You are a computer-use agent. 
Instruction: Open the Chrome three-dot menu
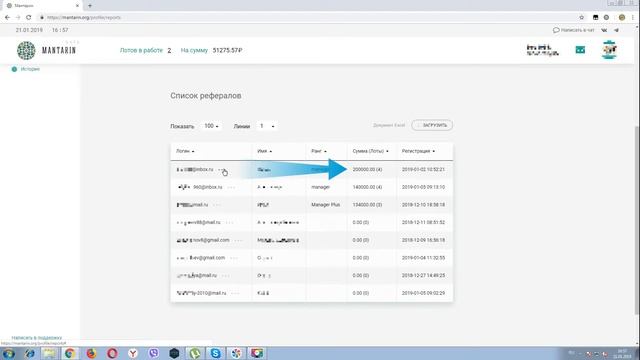pos(633,18)
